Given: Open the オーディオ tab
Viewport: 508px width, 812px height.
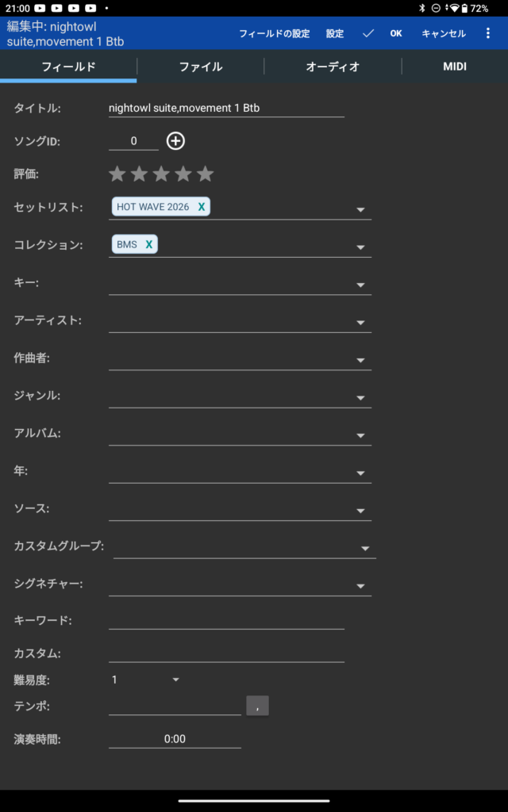Looking at the screenshot, I should tap(333, 67).
